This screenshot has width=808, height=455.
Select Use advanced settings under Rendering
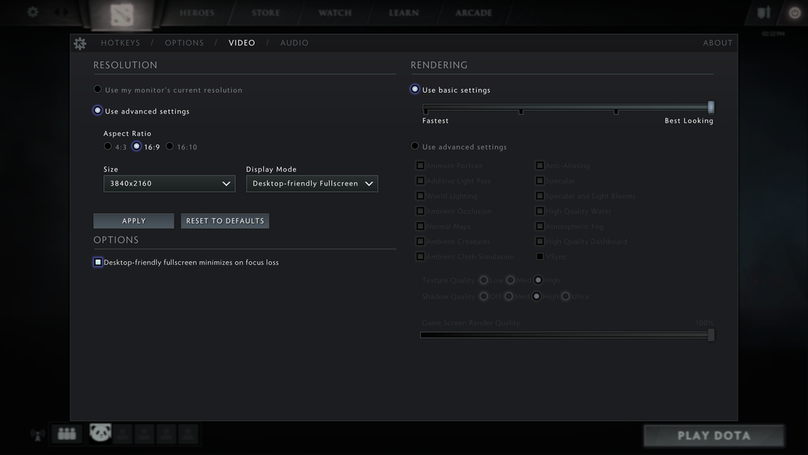tap(416, 147)
